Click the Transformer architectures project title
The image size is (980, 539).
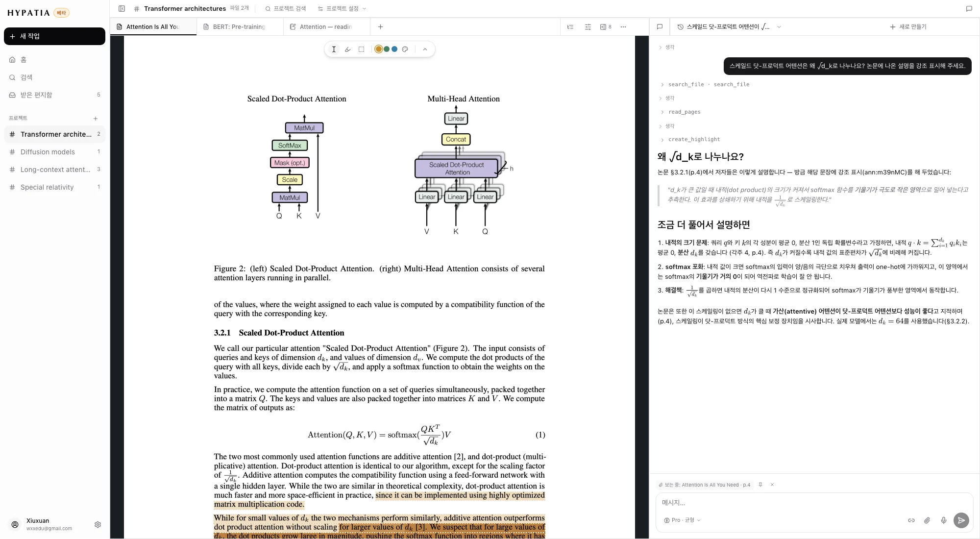tap(185, 9)
